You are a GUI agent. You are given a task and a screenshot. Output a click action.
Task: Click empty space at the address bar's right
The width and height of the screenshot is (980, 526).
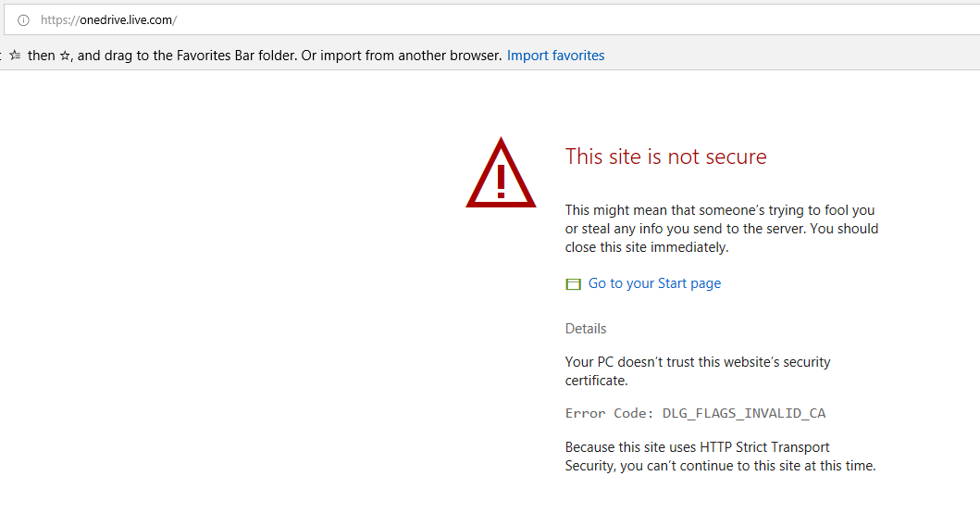coord(648,20)
